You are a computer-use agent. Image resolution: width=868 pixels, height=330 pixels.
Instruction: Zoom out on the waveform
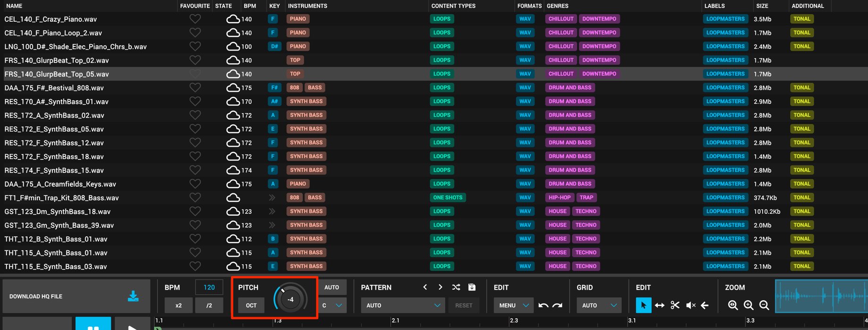[764, 305]
